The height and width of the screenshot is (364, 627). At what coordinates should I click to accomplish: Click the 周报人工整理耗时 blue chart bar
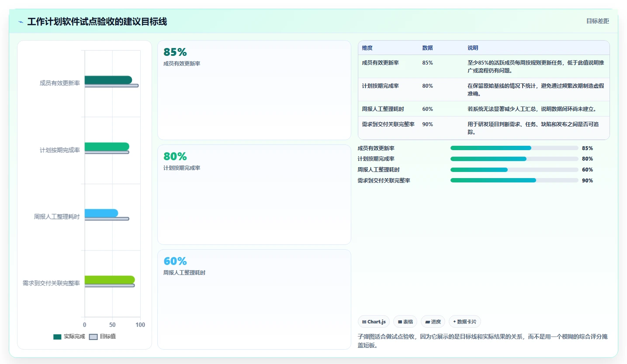pos(101,213)
